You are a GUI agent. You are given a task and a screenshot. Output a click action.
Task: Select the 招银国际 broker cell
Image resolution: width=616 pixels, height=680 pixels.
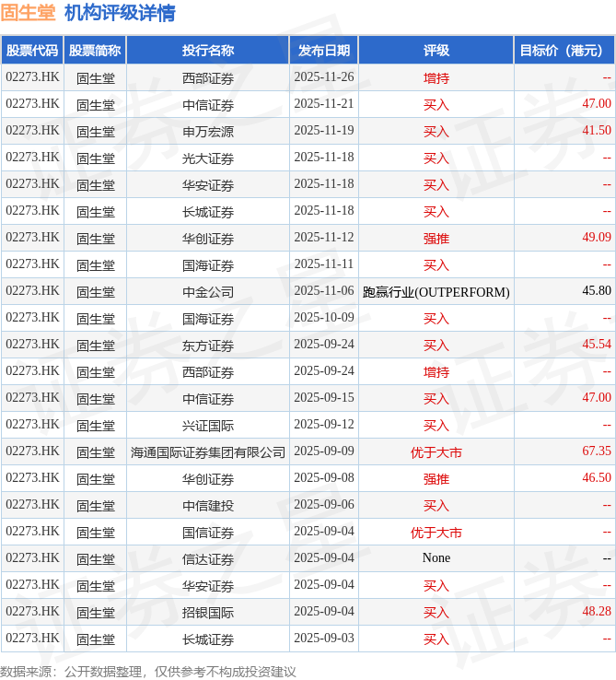[x=208, y=613]
